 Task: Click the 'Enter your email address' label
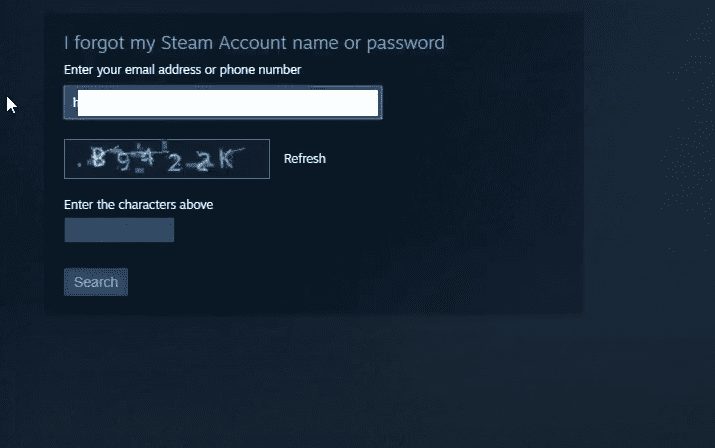pyautogui.click(x=182, y=70)
